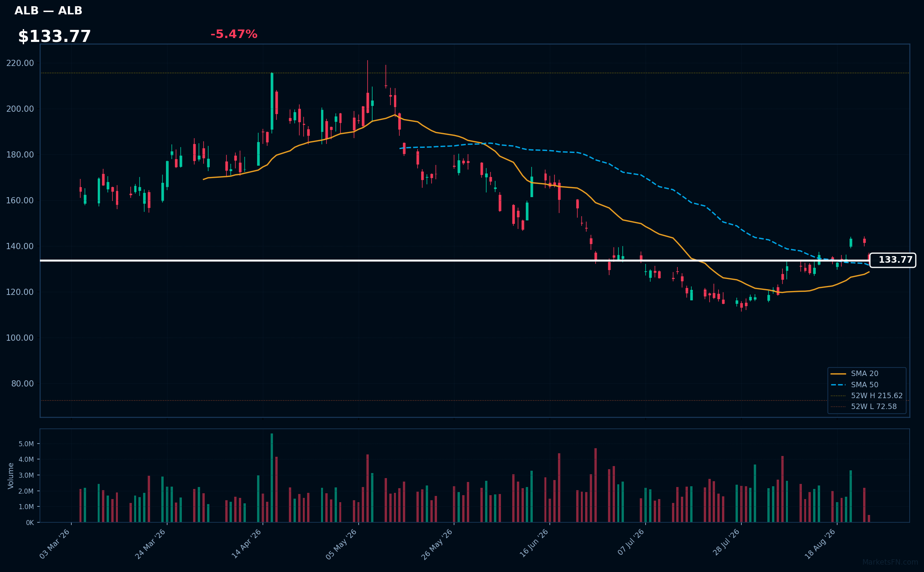Click the 24 Mar '26 date label
924x572 pixels.
(150, 544)
